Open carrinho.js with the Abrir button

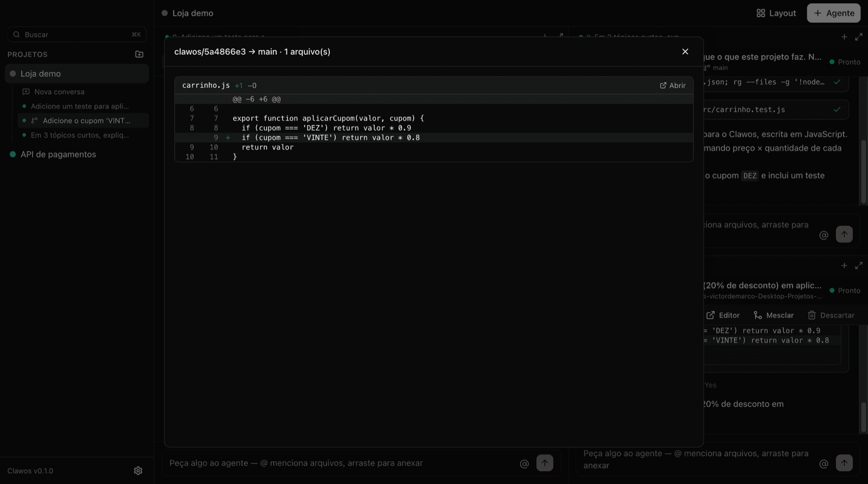pyautogui.click(x=673, y=86)
